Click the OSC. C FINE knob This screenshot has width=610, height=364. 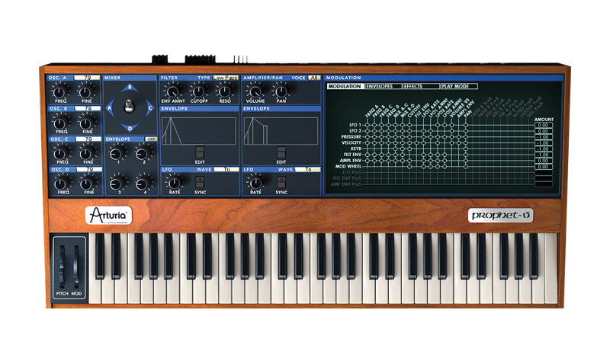pos(86,154)
